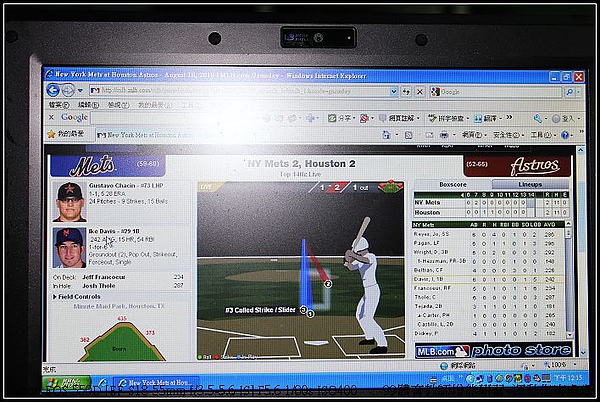Click the MLB.com photo store banner
The height and width of the screenshot is (402, 600).
tap(493, 350)
